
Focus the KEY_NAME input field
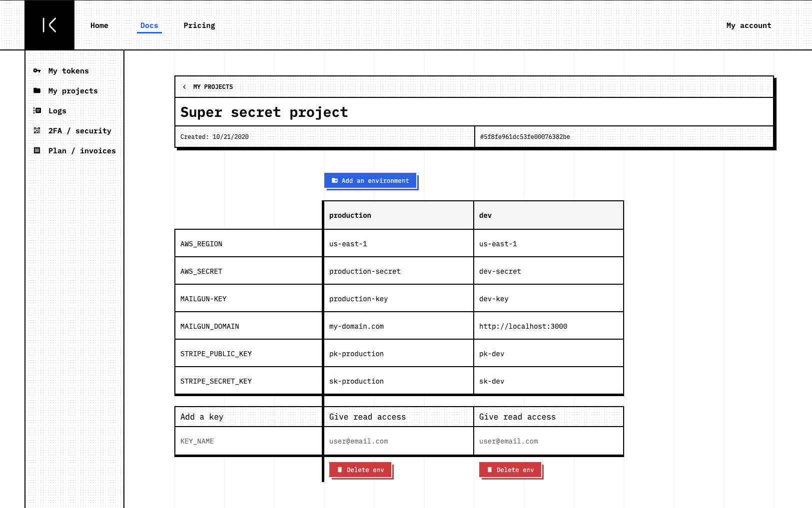click(x=248, y=441)
